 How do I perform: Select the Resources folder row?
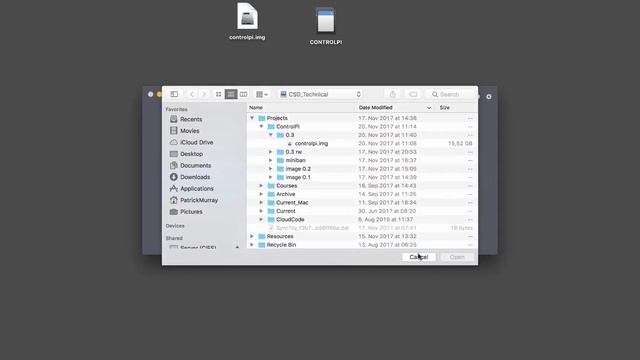[362, 236]
